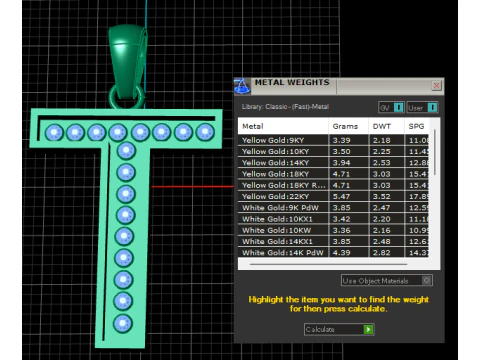Select the White Gold:9K PdW row
The height and width of the screenshot is (360, 480).
[333, 208]
